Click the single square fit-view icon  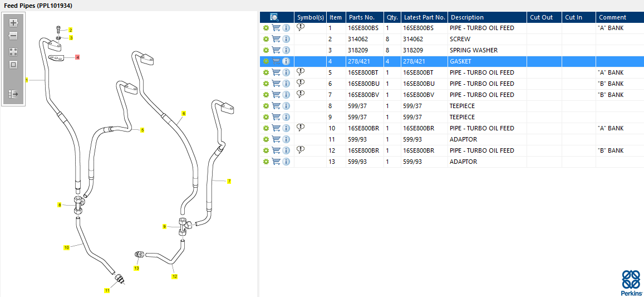click(x=13, y=65)
